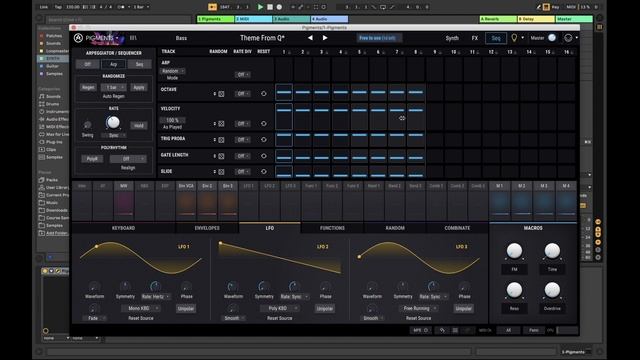Click the Trig Proba random dice icon
This screenshot has width=640, height=360.
click(221, 140)
